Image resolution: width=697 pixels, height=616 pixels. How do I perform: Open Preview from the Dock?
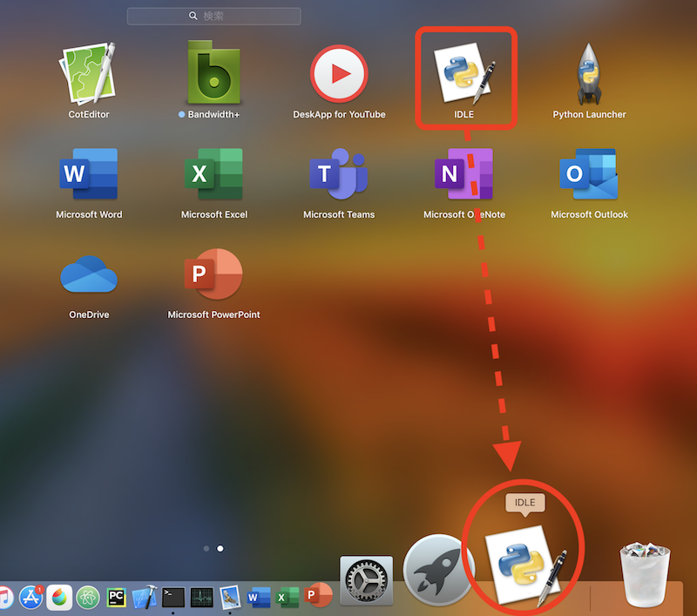230,597
